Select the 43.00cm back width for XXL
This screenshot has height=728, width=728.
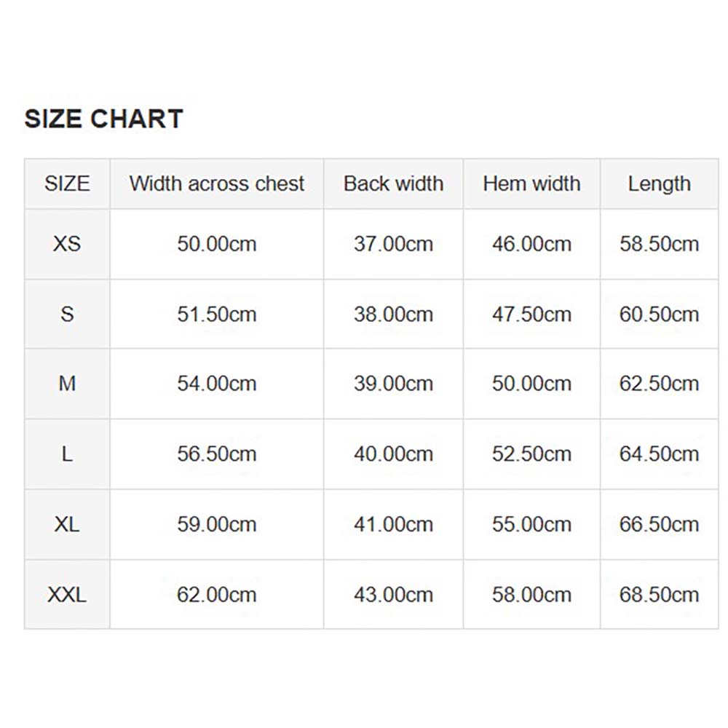393,595
